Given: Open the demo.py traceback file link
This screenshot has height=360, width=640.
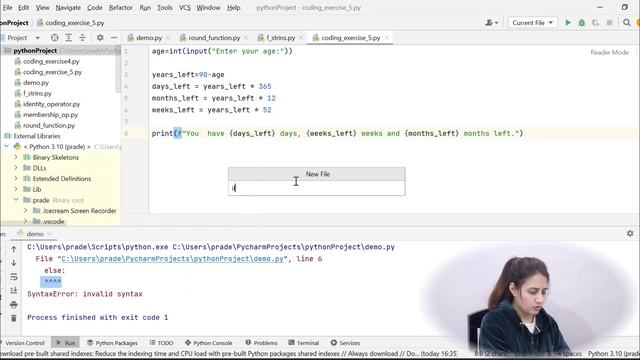Looking at the screenshot, I should pos(172,259).
